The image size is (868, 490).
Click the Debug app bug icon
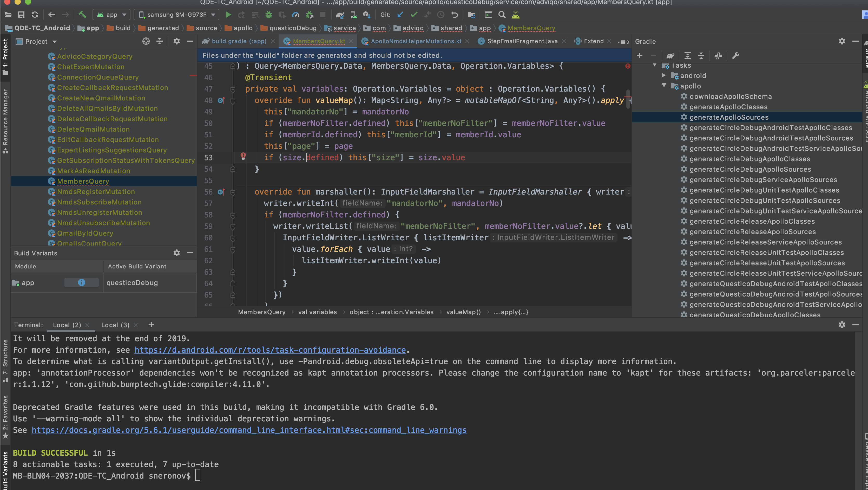click(x=268, y=15)
